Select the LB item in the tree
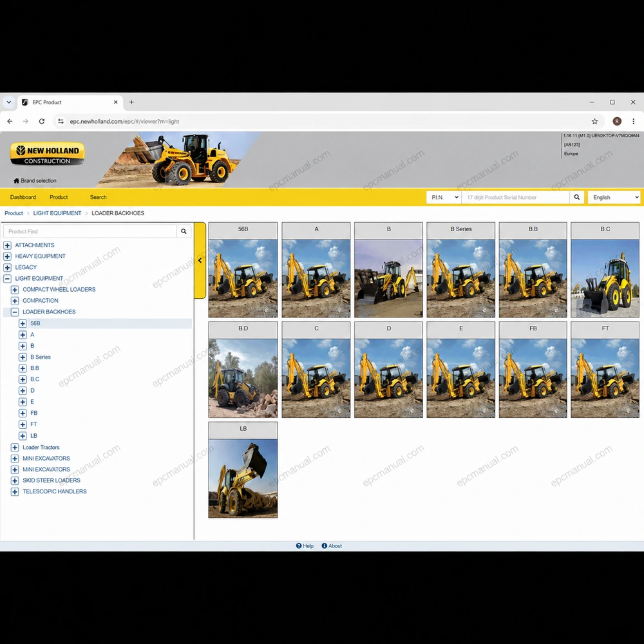The image size is (644, 644). coord(33,436)
